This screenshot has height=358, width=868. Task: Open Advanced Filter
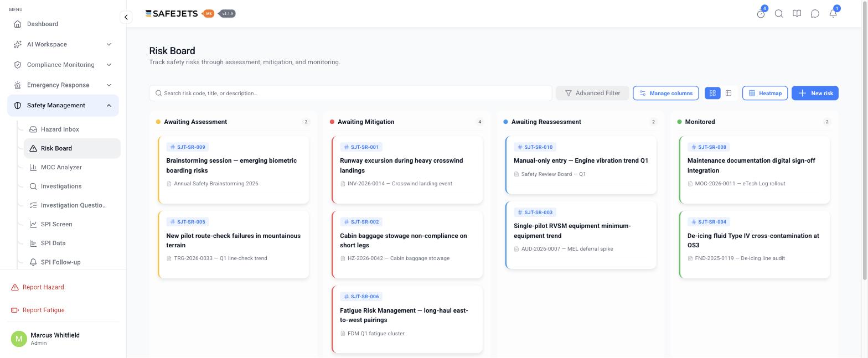coord(592,93)
